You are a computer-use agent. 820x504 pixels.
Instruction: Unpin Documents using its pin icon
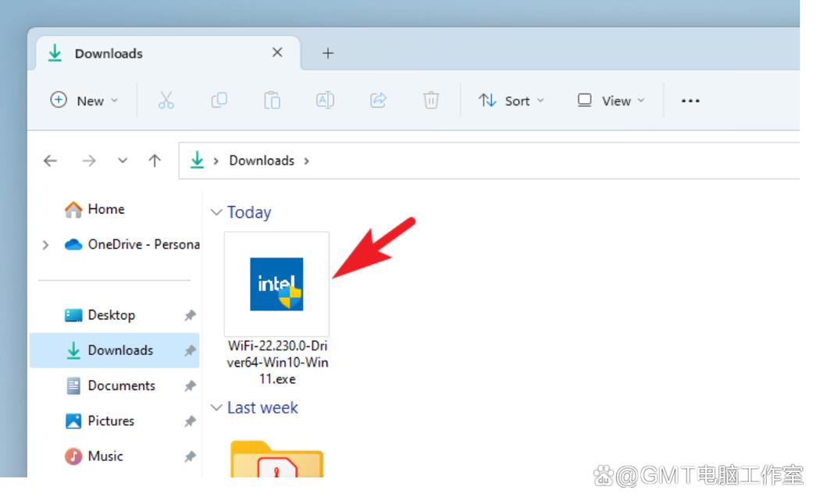coord(190,386)
